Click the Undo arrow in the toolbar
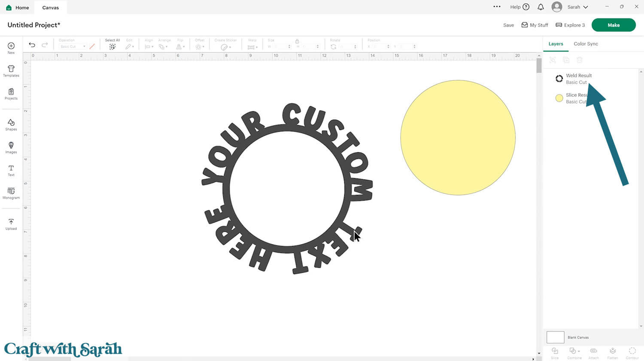 pos(32,45)
